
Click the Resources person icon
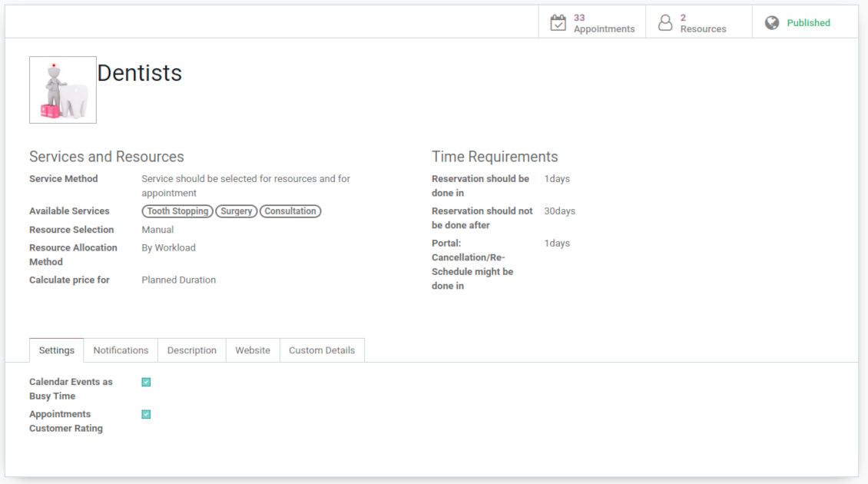click(665, 23)
